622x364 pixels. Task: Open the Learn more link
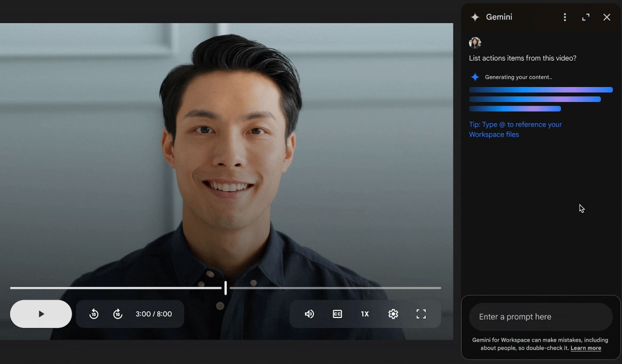(x=586, y=348)
